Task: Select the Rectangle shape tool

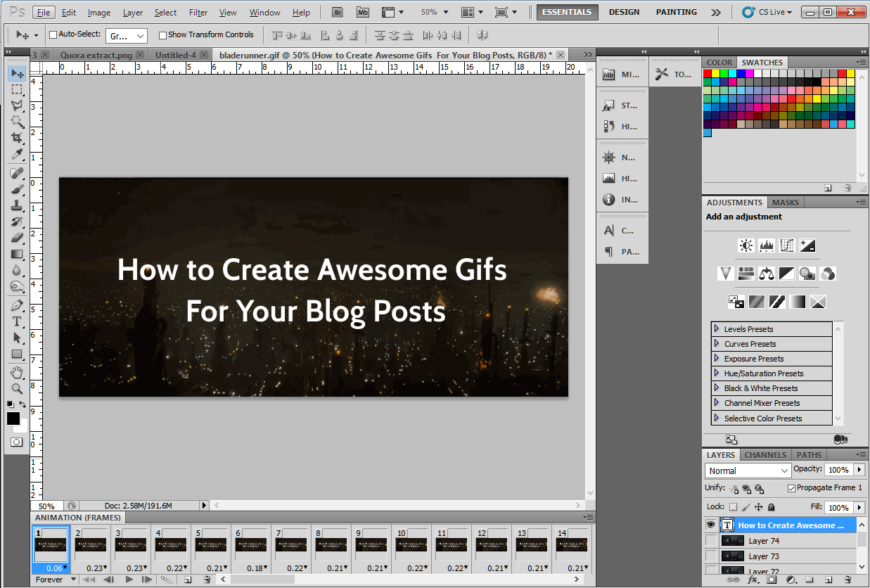Action: pyautogui.click(x=17, y=354)
